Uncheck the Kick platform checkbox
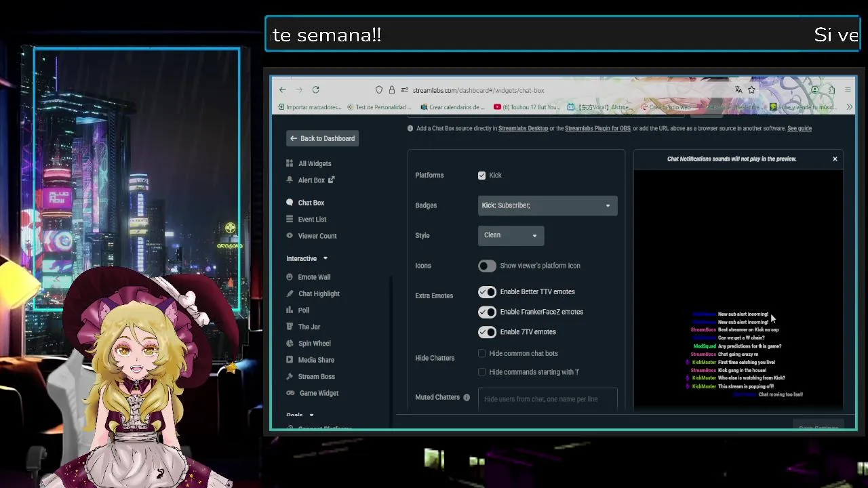The height and width of the screenshot is (488, 868). pos(482,176)
